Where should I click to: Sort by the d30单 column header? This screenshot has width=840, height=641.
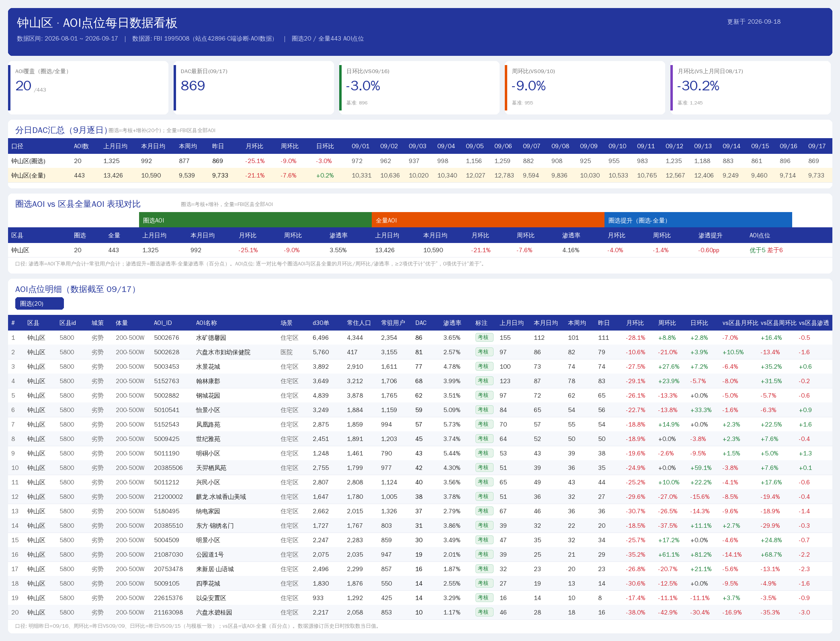pyautogui.click(x=321, y=323)
